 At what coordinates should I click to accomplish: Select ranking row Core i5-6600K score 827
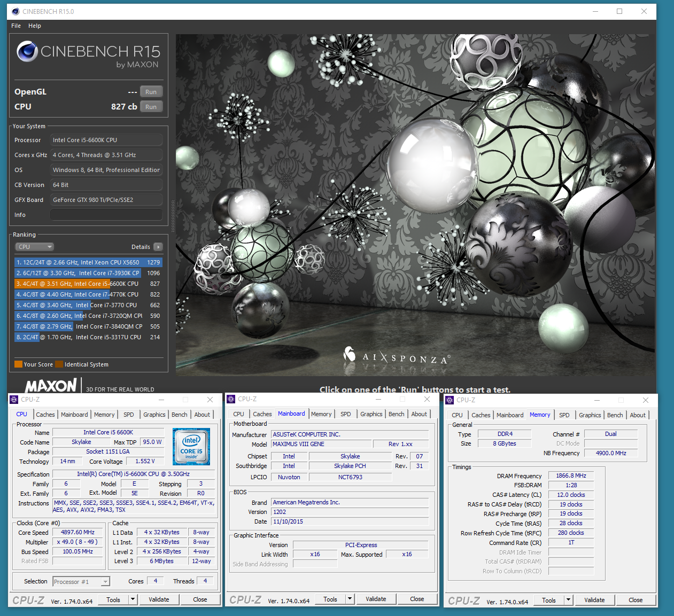[88, 284]
